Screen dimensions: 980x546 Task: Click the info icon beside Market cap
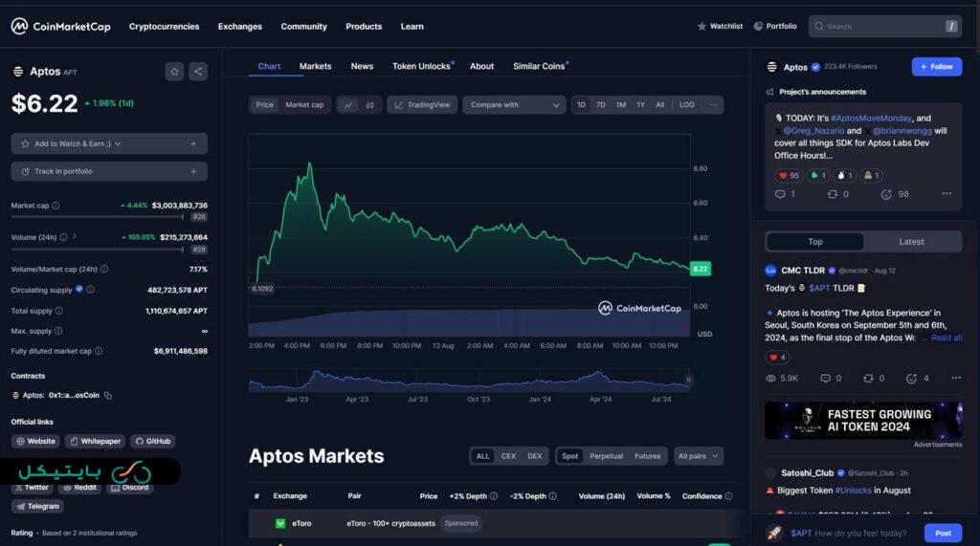point(56,206)
